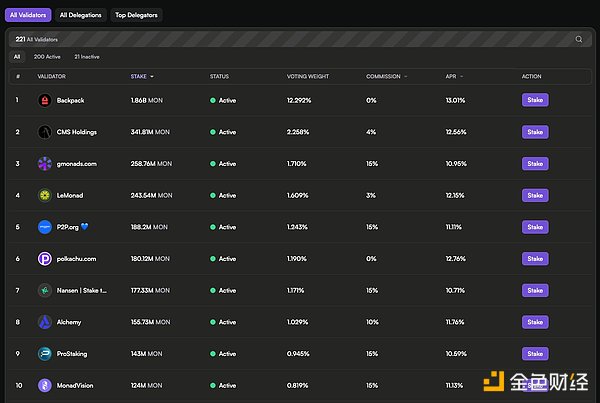The width and height of the screenshot is (600, 403).
Task: Stake with Backpack validator
Action: (x=535, y=100)
